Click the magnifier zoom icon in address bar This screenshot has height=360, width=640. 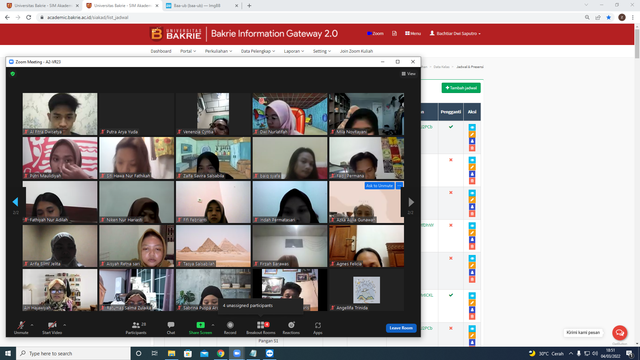[587, 18]
